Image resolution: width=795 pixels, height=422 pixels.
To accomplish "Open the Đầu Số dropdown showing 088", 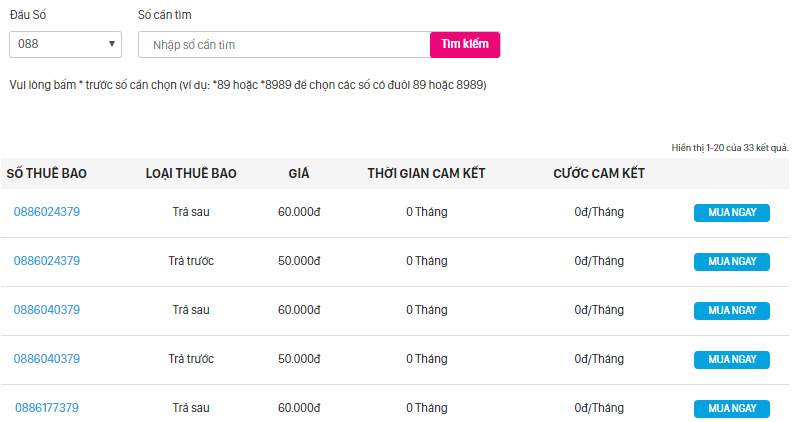I will [65, 45].
